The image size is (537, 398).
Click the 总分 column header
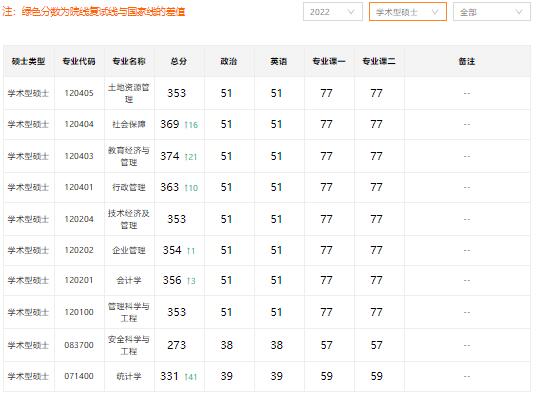click(x=179, y=61)
